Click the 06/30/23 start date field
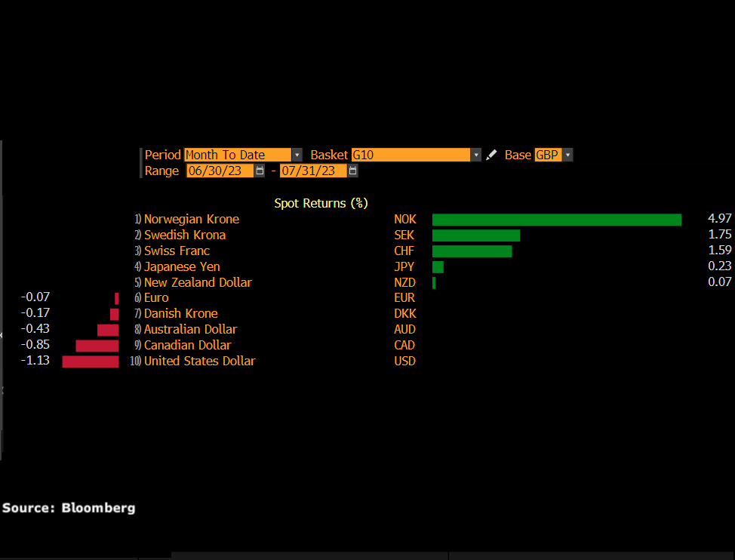735x560 pixels. tap(220, 171)
